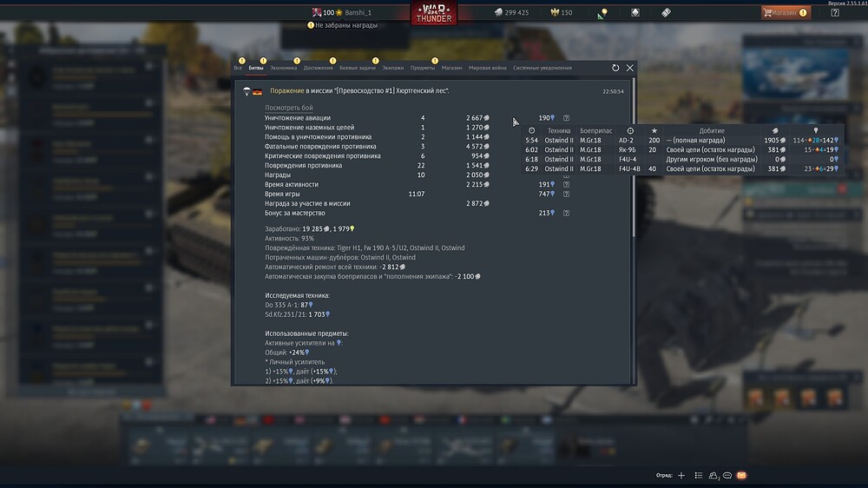Open the orange mail icon at the bottom
This screenshot has height=488, width=868.
(x=741, y=476)
